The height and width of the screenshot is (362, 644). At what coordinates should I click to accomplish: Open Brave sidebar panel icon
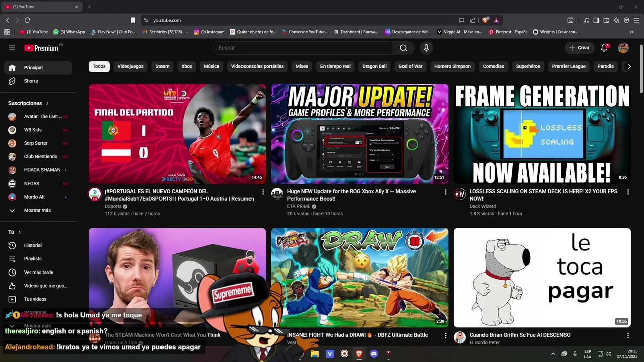(596, 20)
